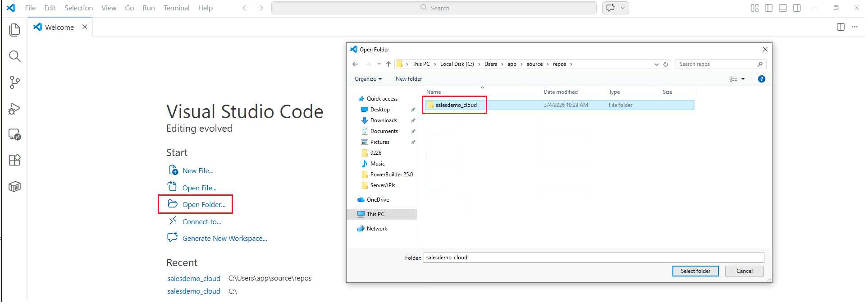
Task: Click the Select folder button
Action: (x=695, y=271)
